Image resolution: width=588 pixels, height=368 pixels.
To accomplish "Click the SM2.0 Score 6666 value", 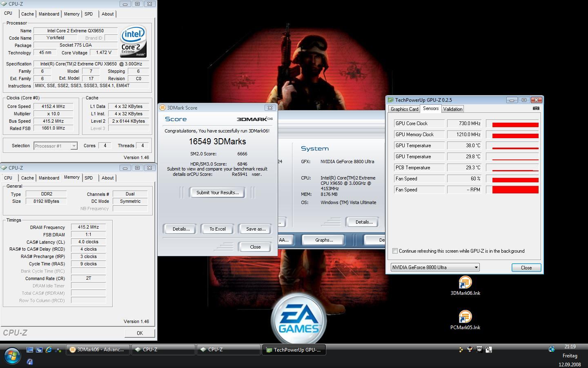I will pos(242,154).
